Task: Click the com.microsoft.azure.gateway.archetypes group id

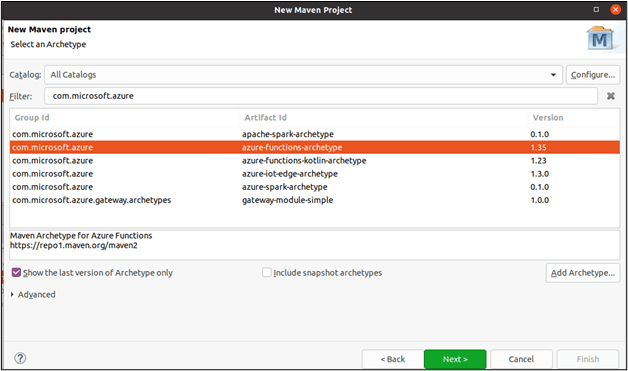Action: point(92,200)
